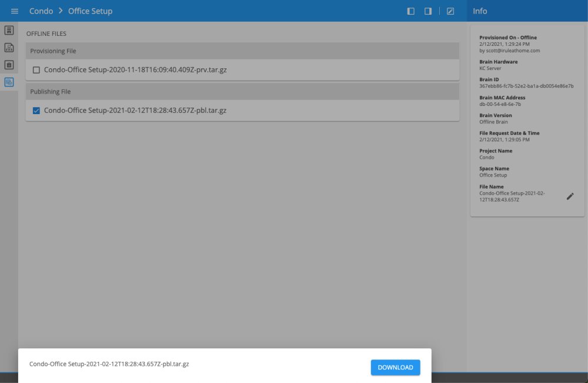Select the highlighted offline files sidebar icon
This screenshot has width=588, height=383.
pos(9,82)
